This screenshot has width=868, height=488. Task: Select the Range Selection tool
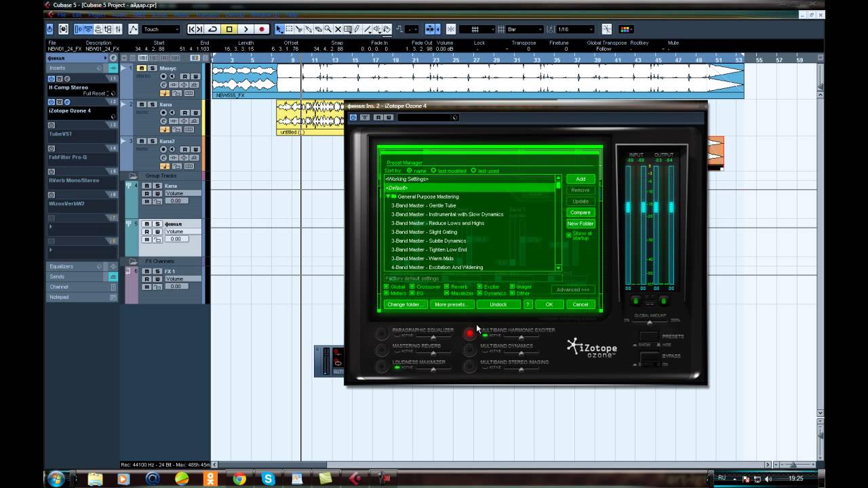[x=289, y=29]
